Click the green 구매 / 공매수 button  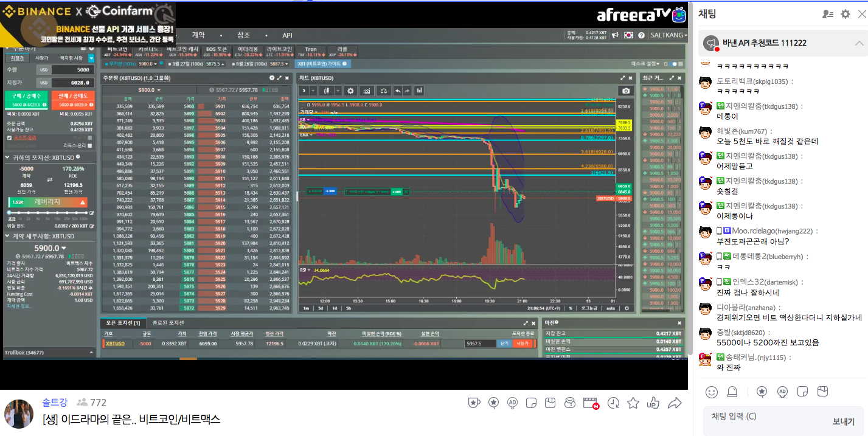point(26,100)
